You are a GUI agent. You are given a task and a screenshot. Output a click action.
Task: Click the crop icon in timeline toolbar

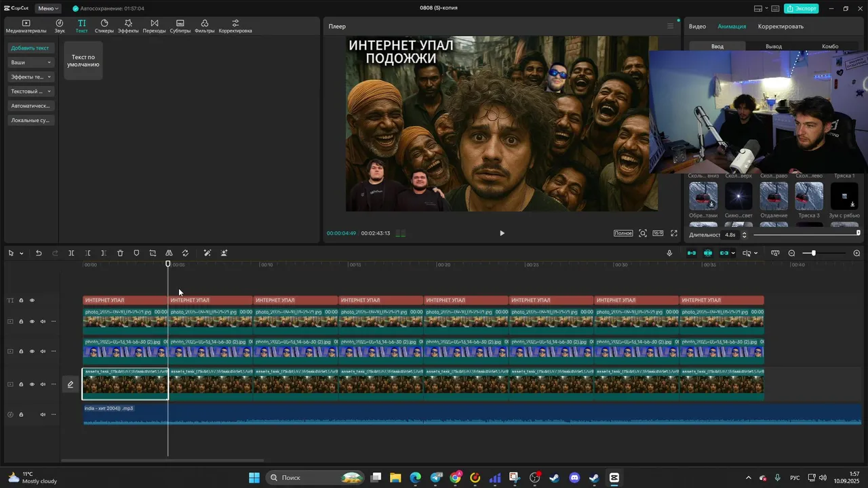[x=153, y=253]
